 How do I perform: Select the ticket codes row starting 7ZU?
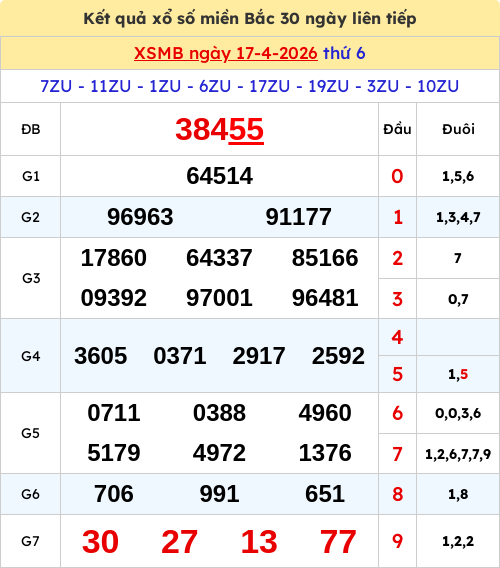(x=250, y=86)
